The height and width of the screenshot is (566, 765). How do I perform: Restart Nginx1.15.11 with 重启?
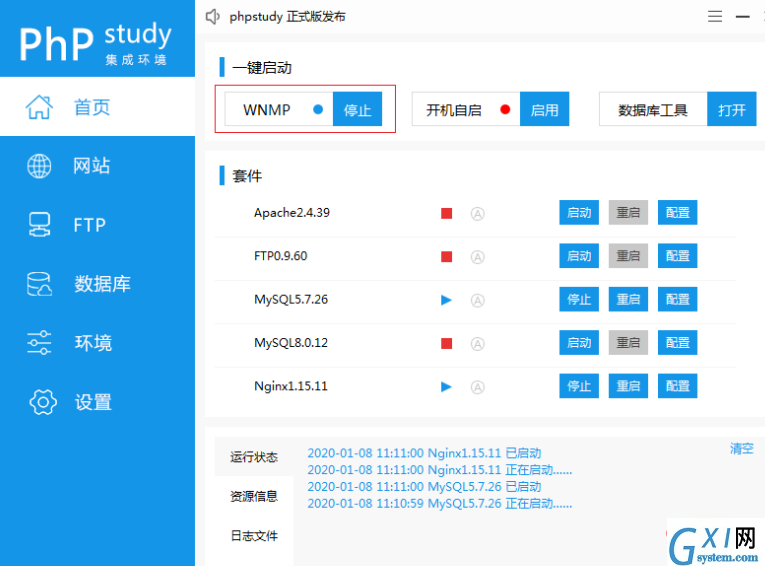click(x=628, y=386)
